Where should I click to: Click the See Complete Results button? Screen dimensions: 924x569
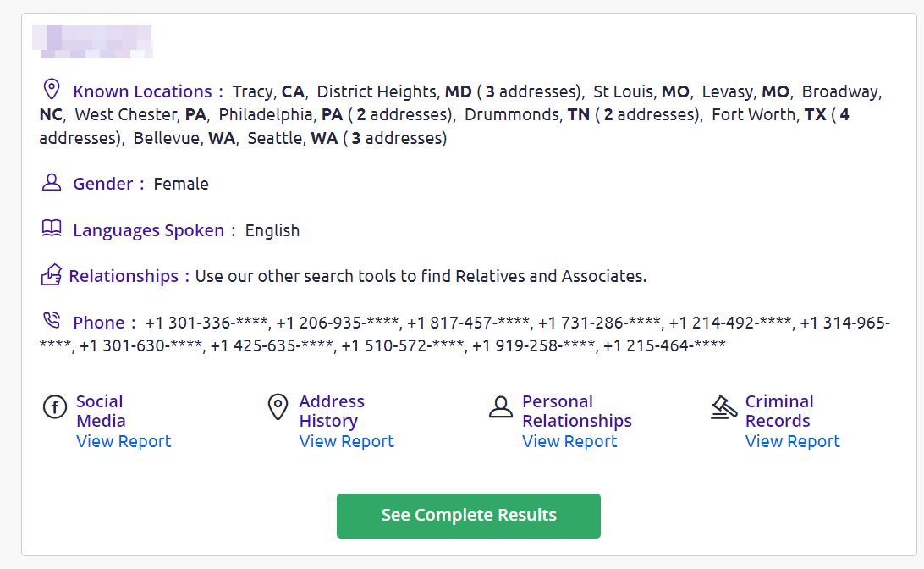pyautogui.click(x=469, y=516)
